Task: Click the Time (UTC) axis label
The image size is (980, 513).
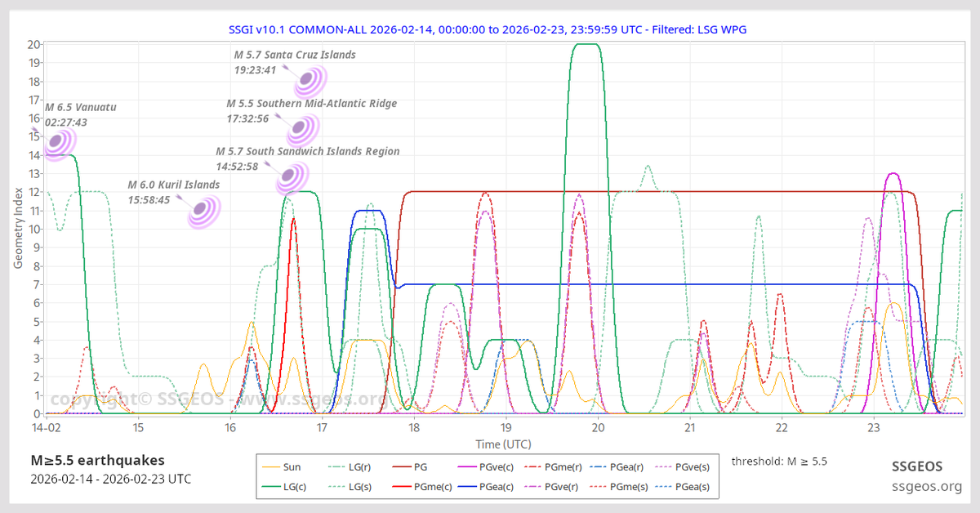Action: pyautogui.click(x=503, y=444)
